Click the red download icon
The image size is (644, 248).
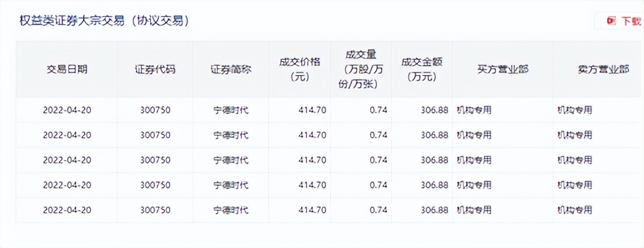(611, 21)
